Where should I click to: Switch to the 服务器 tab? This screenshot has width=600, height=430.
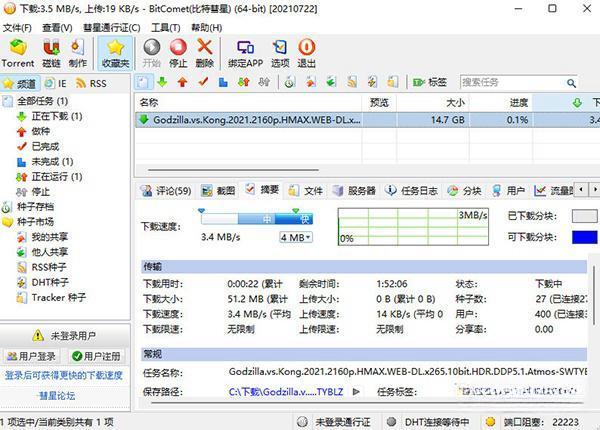[x=354, y=190]
